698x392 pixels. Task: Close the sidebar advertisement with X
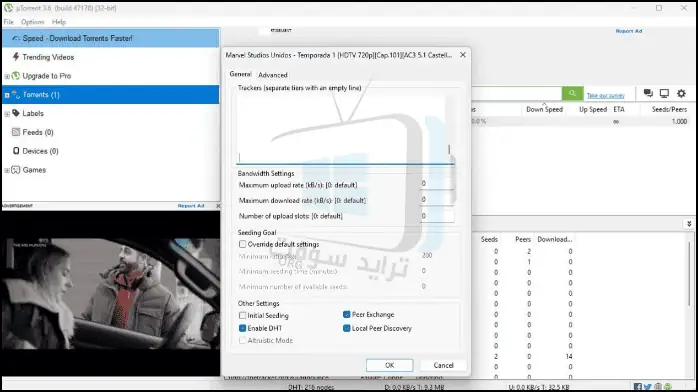point(218,206)
